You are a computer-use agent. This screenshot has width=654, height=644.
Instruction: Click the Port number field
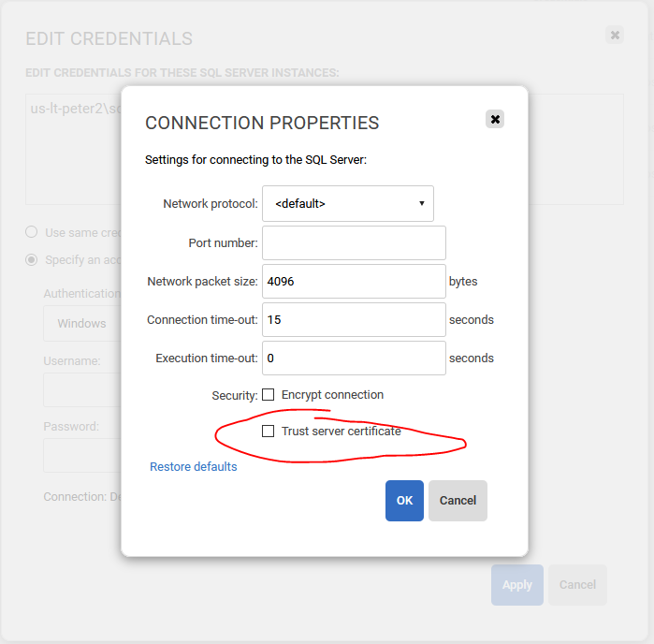tap(354, 243)
